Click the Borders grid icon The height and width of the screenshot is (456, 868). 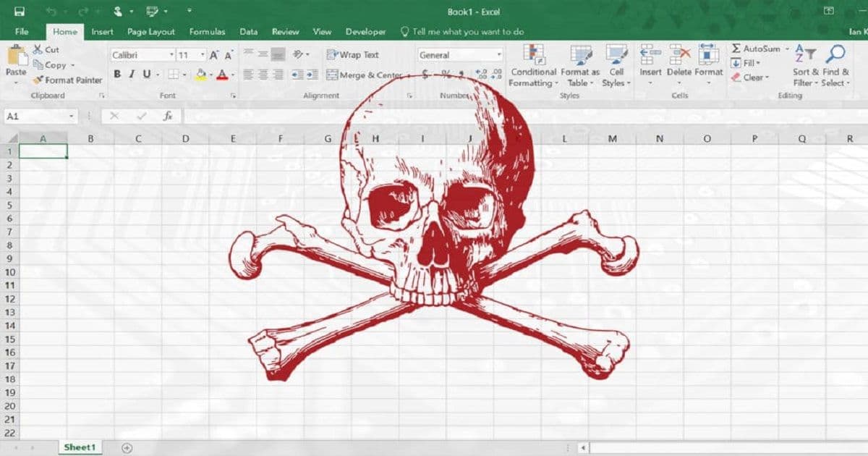click(173, 75)
